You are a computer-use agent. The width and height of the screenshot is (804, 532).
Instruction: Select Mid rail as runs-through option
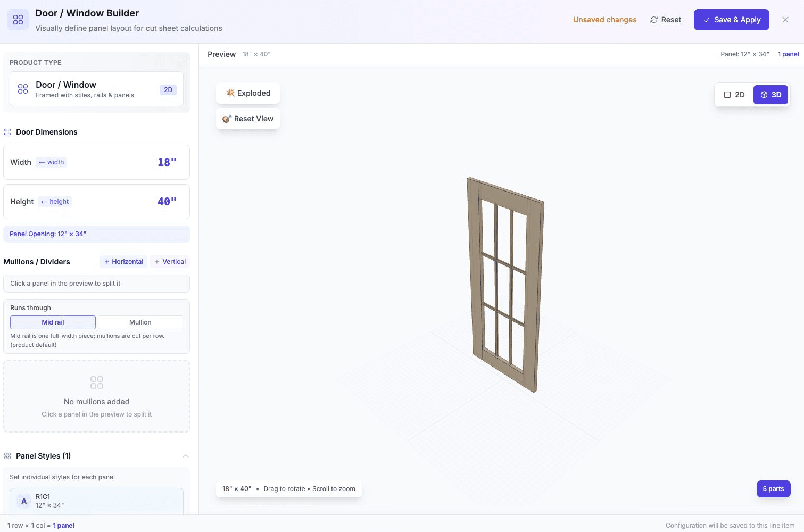(x=53, y=322)
